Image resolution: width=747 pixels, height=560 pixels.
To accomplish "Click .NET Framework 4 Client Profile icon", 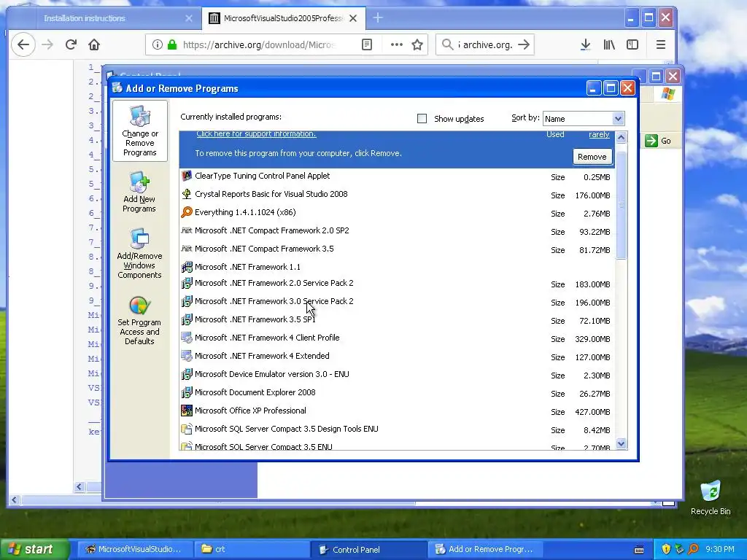I will 187,338.
